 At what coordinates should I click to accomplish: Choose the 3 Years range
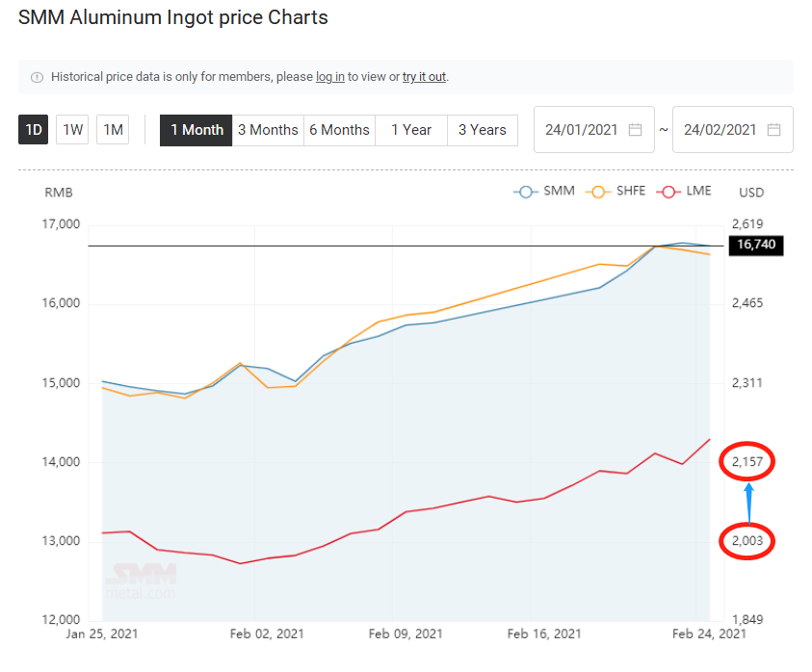click(x=483, y=130)
